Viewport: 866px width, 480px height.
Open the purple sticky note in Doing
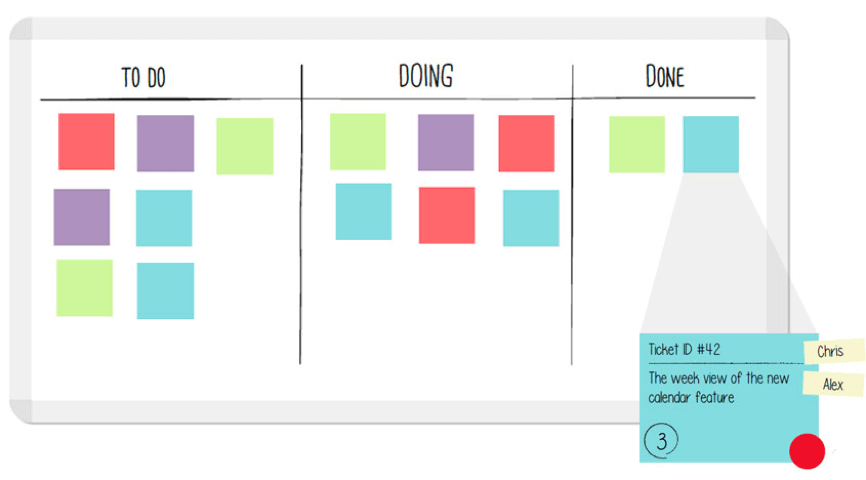click(x=446, y=142)
